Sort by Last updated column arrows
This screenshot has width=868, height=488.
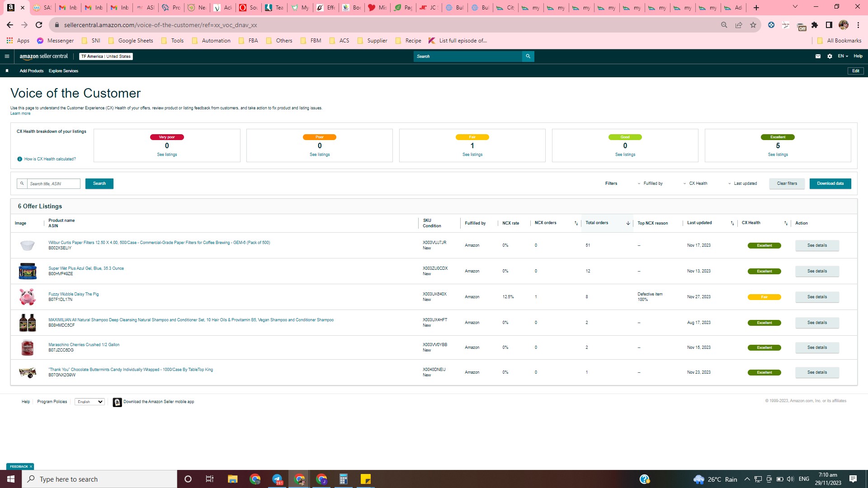tap(732, 223)
